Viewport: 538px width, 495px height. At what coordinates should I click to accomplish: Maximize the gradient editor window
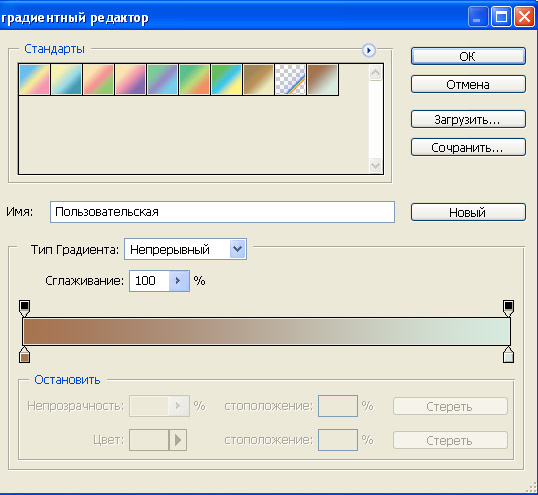coord(501,16)
